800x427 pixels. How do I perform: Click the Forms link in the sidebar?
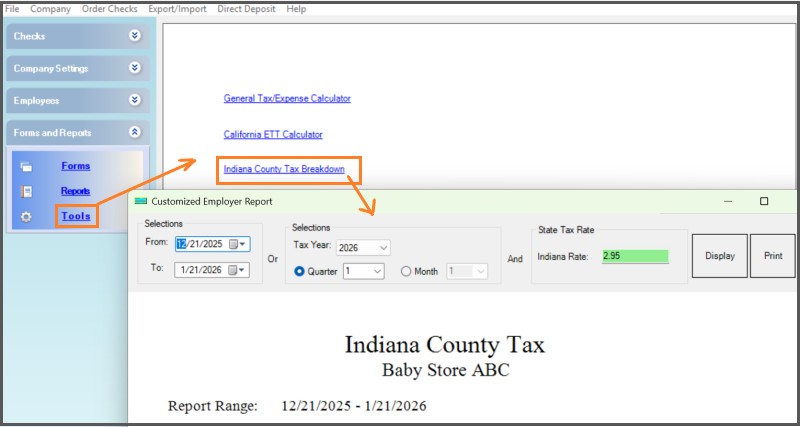76,166
